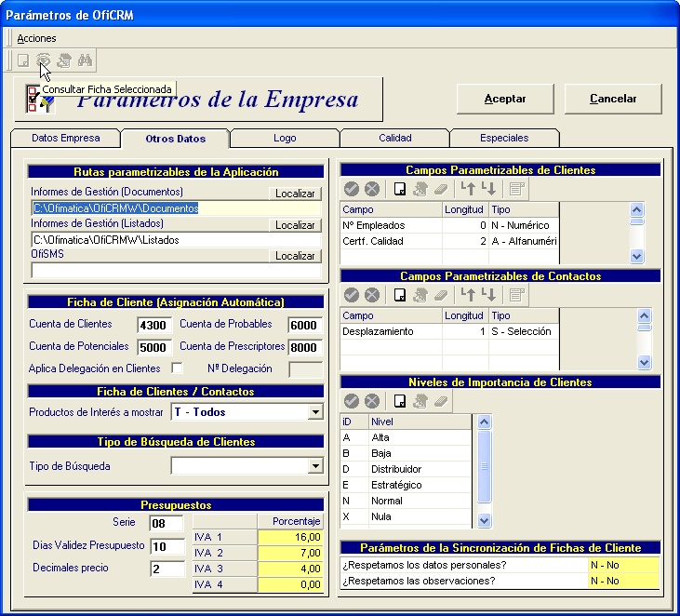
Task: Move field down in Campos de Contactos toolbar
Action: [488, 295]
